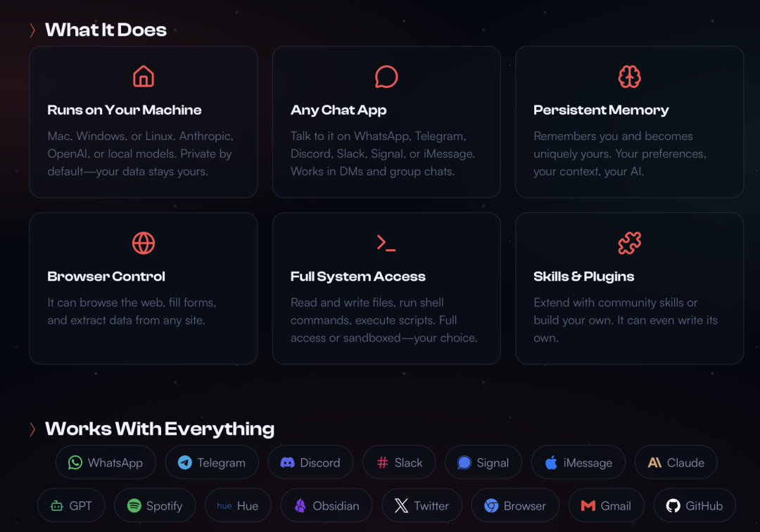Click the brain icon for Persistent Memory
This screenshot has height=532, width=760.
click(629, 76)
